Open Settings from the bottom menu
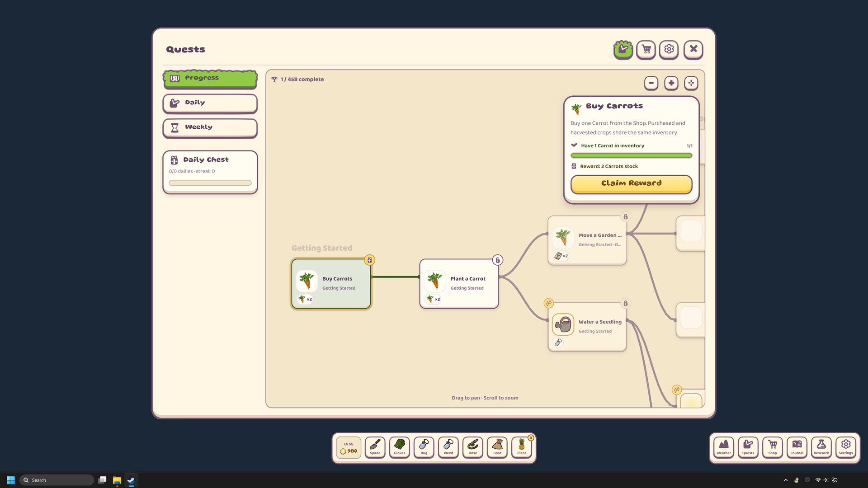The width and height of the screenshot is (868, 488). [846, 447]
